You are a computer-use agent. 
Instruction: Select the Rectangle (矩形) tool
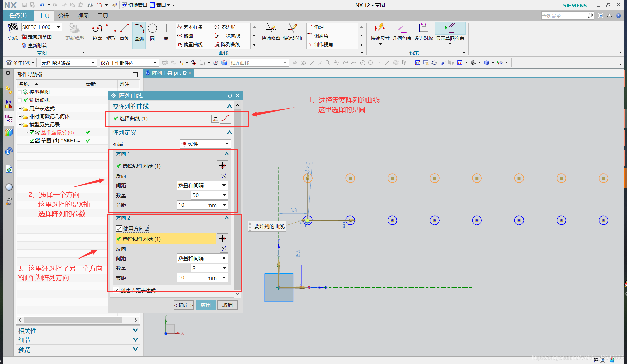coord(111,32)
